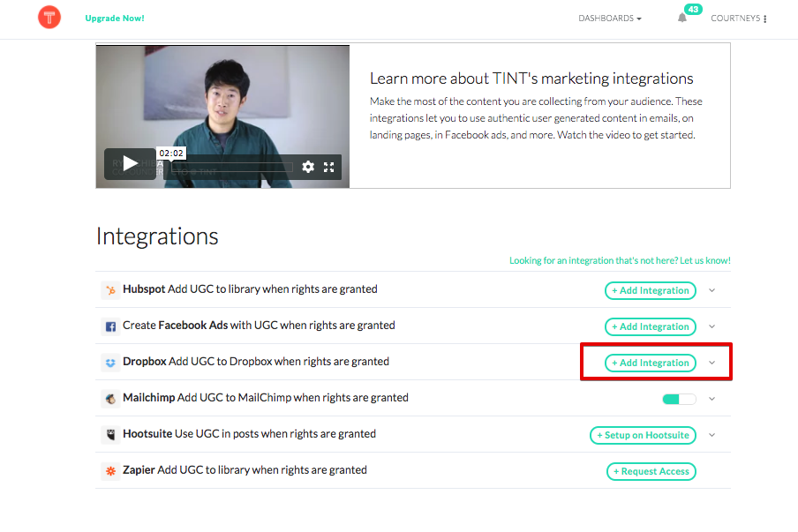
Task: Click 'Looking for an integration' link
Action: (x=620, y=260)
